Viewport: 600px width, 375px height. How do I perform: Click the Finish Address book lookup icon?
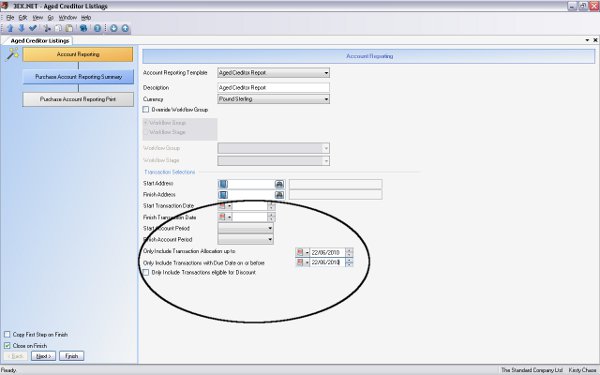[x=223, y=195]
